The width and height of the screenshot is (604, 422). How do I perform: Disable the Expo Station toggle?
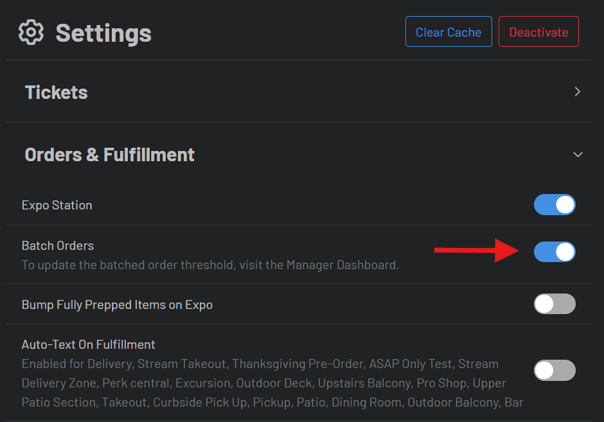tap(554, 205)
